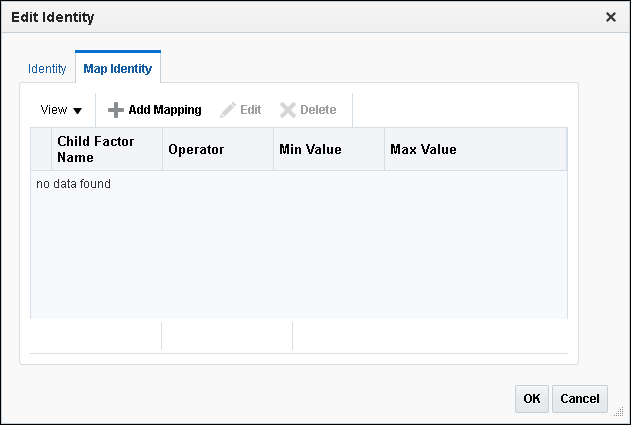Select the Min Value column header

click(x=310, y=150)
